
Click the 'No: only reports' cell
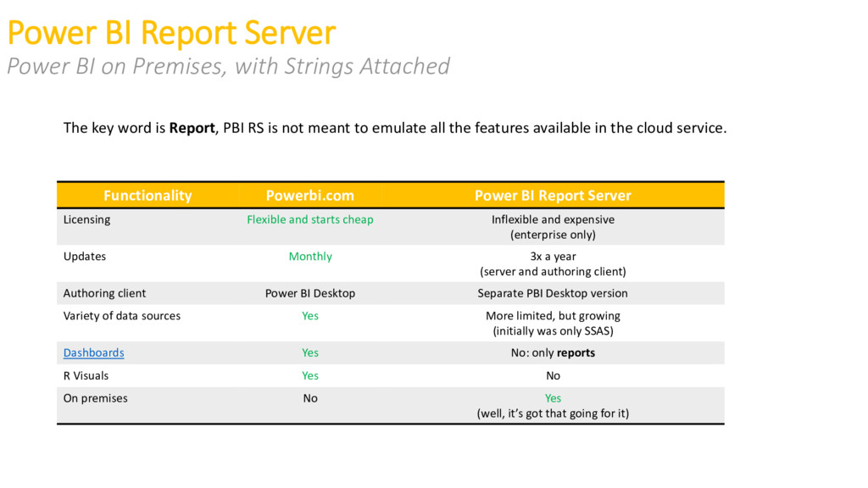tap(553, 353)
